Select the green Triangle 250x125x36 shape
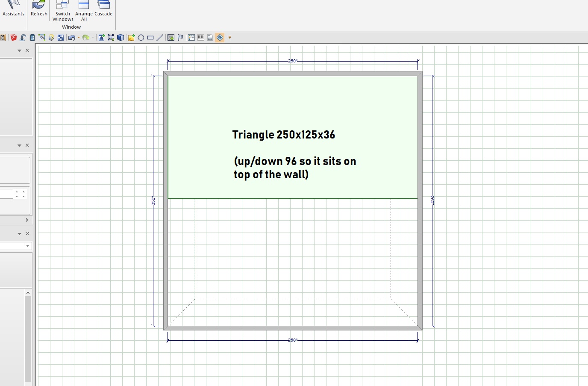This screenshot has height=386, width=588. 293,107
